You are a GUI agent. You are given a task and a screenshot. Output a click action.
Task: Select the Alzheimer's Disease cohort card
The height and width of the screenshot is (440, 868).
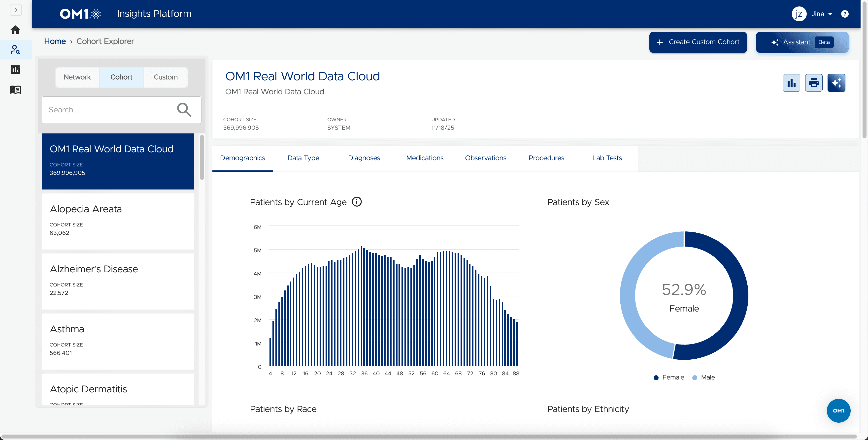click(x=118, y=282)
